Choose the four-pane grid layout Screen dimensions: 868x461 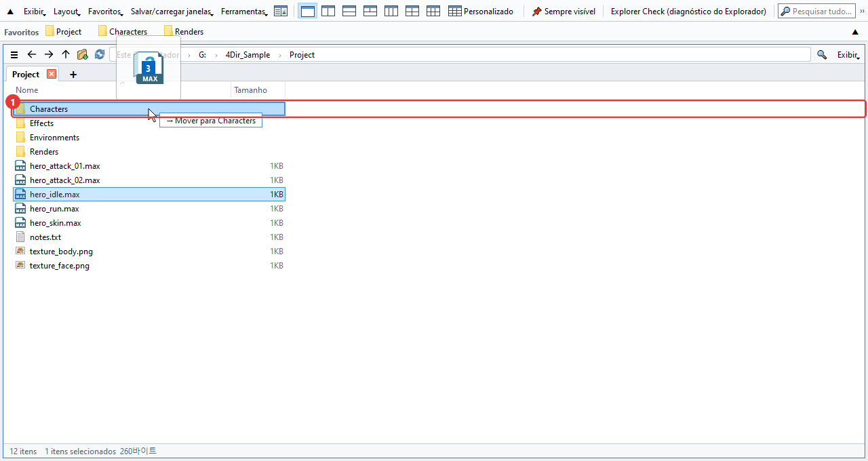[412, 12]
